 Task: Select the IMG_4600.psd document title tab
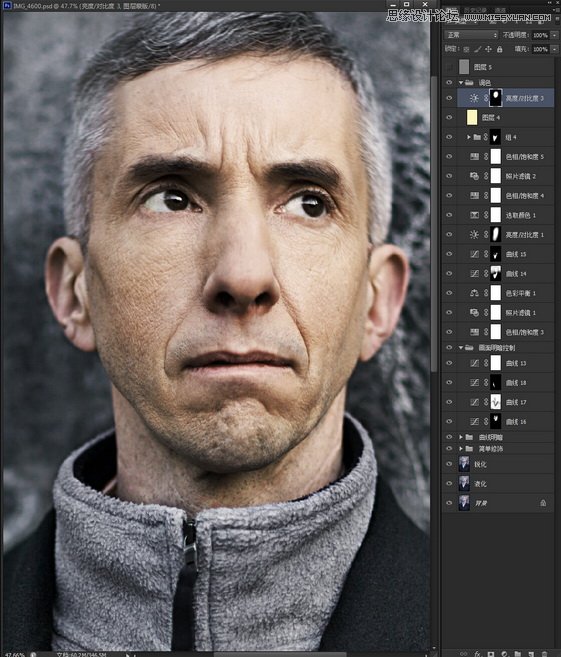[88, 5]
